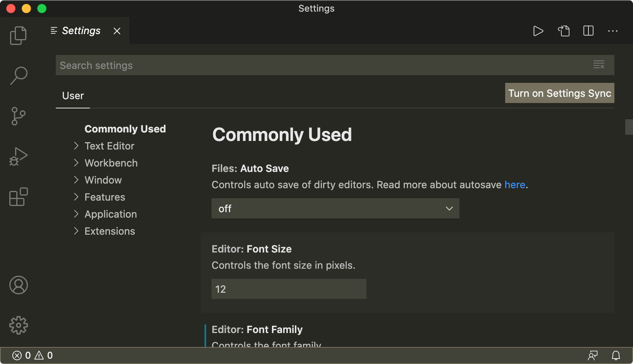Open the Manage gear menu
The height and width of the screenshot is (364, 633).
coord(18,325)
